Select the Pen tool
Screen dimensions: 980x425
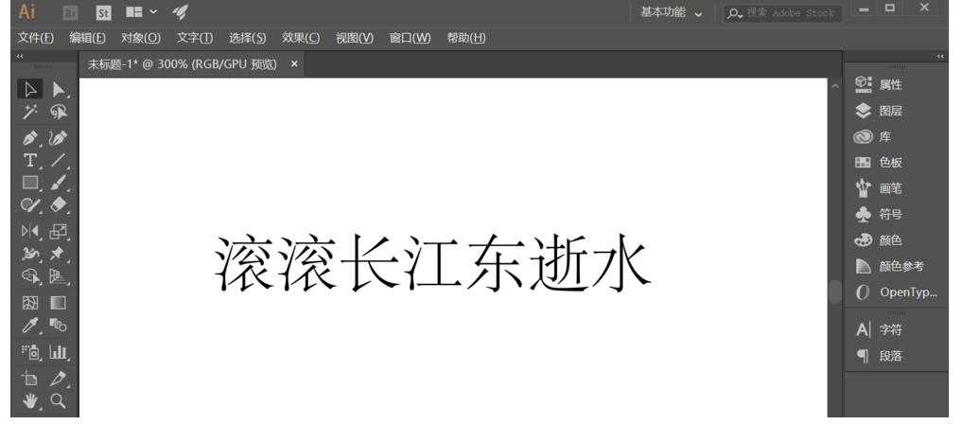point(30,137)
